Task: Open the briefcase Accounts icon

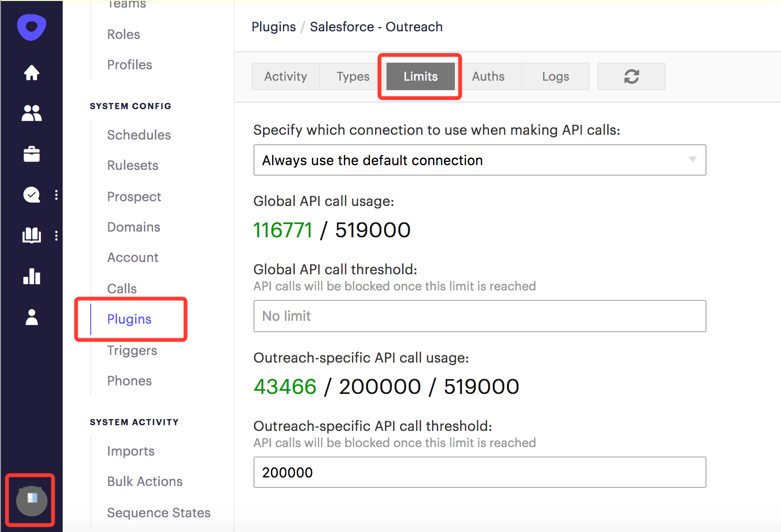Action: click(x=32, y=154)
